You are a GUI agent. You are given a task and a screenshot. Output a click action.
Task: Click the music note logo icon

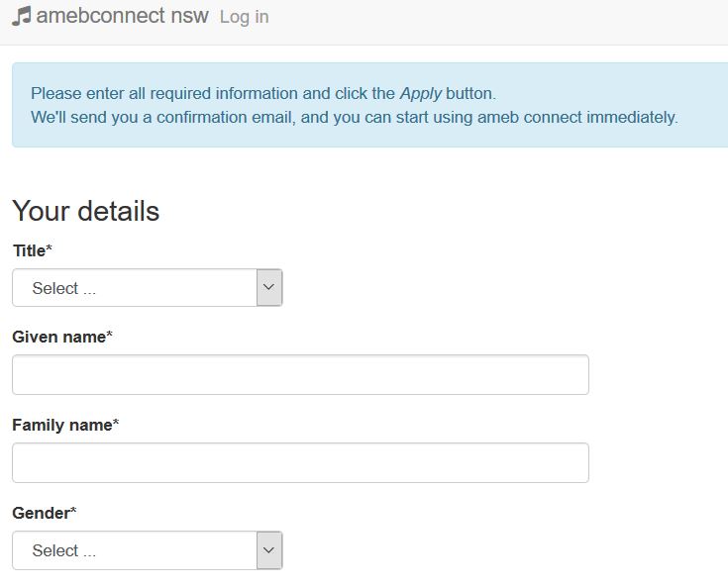[21, 16]
